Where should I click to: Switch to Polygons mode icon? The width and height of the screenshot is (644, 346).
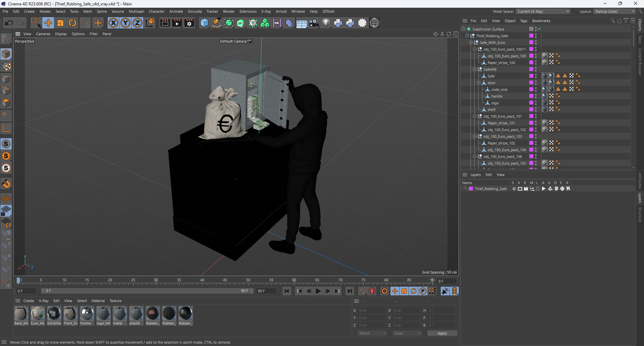coord(6,103)
